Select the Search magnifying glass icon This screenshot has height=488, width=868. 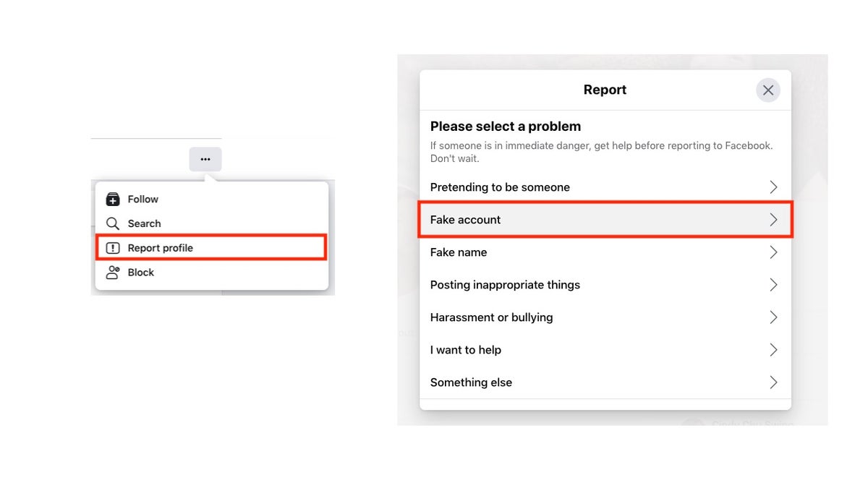click(x=113, y=223)
